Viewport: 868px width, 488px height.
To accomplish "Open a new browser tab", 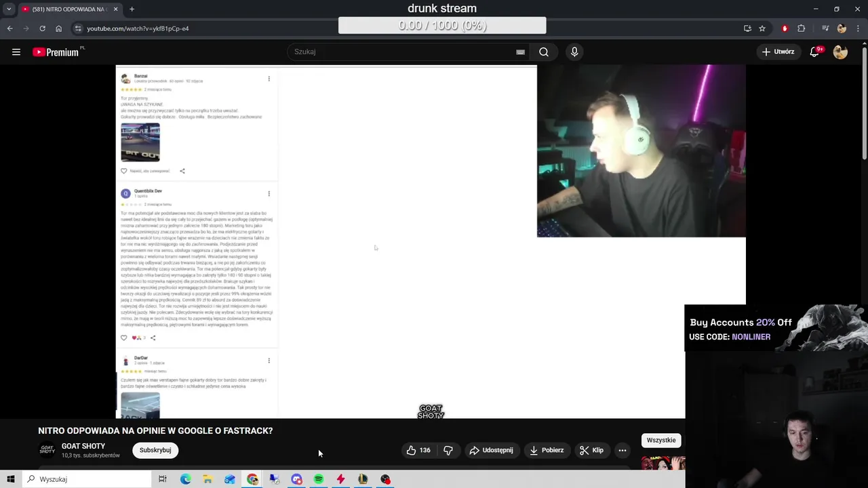I will point(132,9).
